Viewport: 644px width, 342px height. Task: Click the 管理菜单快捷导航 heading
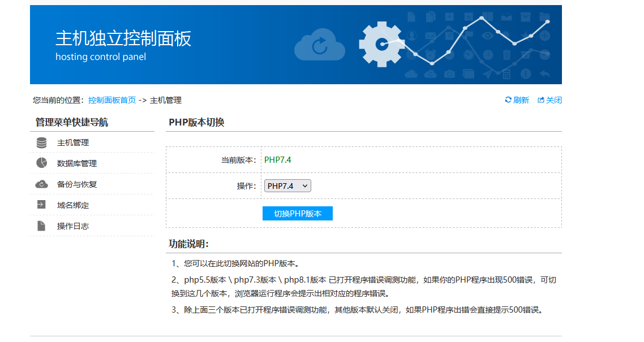point(72,122)
